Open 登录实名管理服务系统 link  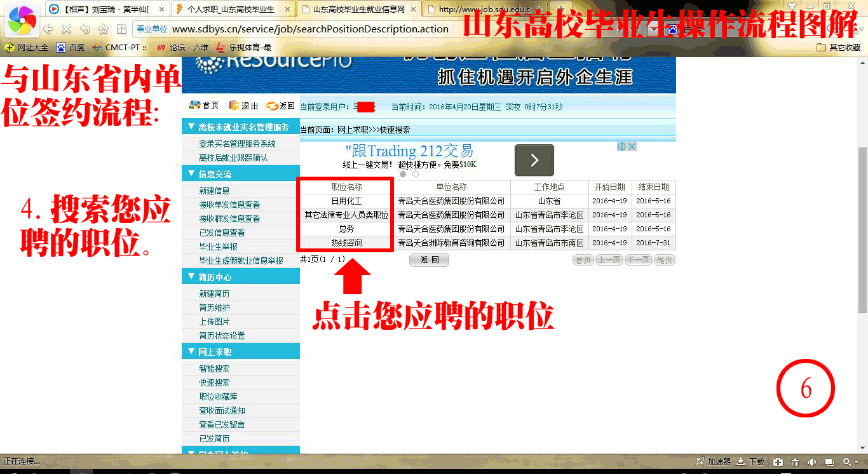click(238, 144)
